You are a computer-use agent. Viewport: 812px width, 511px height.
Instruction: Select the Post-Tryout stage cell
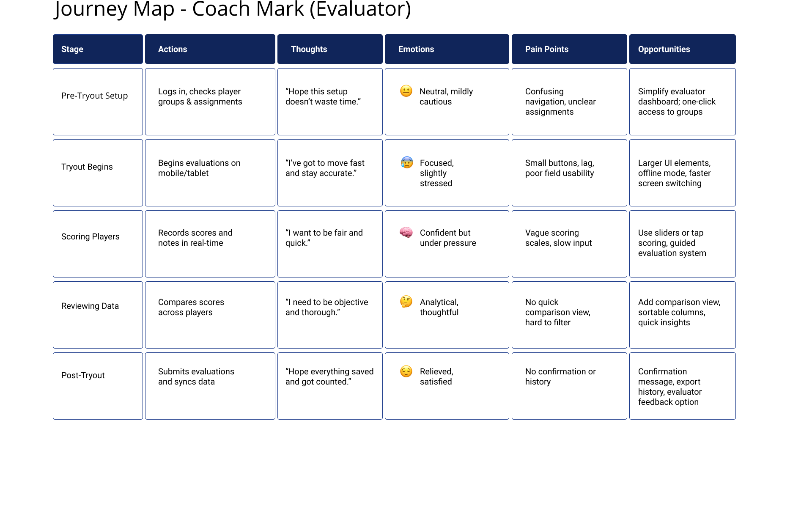click(x=98, y=386)
